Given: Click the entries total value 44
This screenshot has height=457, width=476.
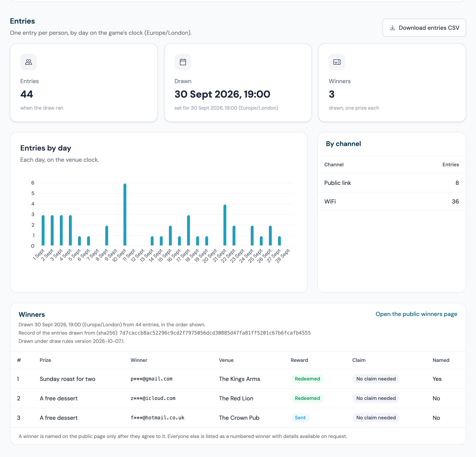Looking at the screenshot, I should (27, 94).
